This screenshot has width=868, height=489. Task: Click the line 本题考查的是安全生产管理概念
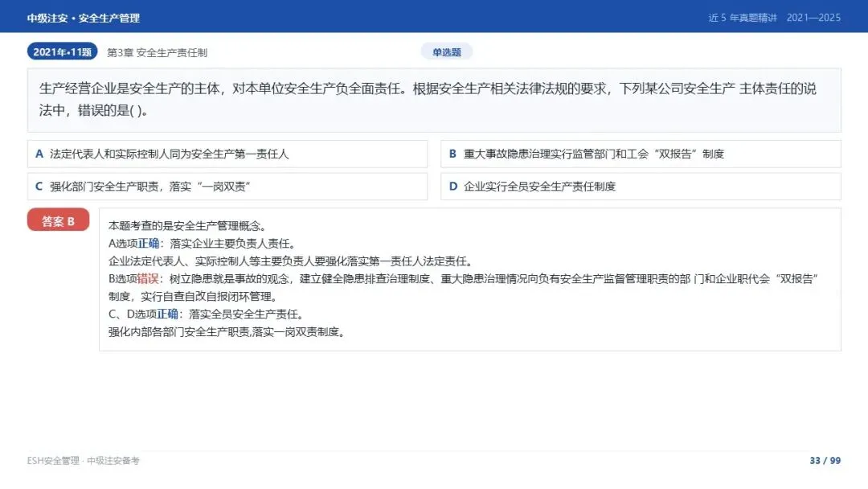188,225
